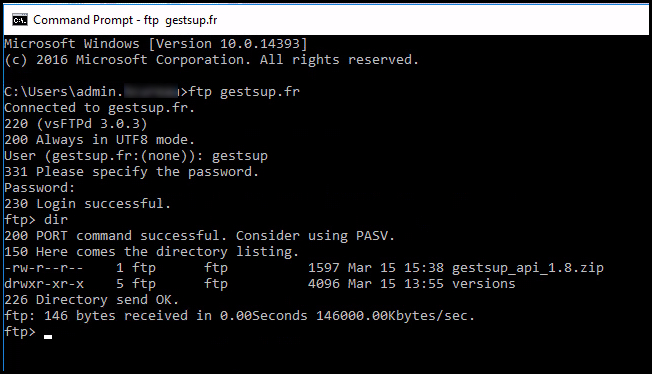652x374 pixels.
Task: Click the '150 Here comes the directory listing.' line
Action: pyautogui.click(x=151, y=252)
